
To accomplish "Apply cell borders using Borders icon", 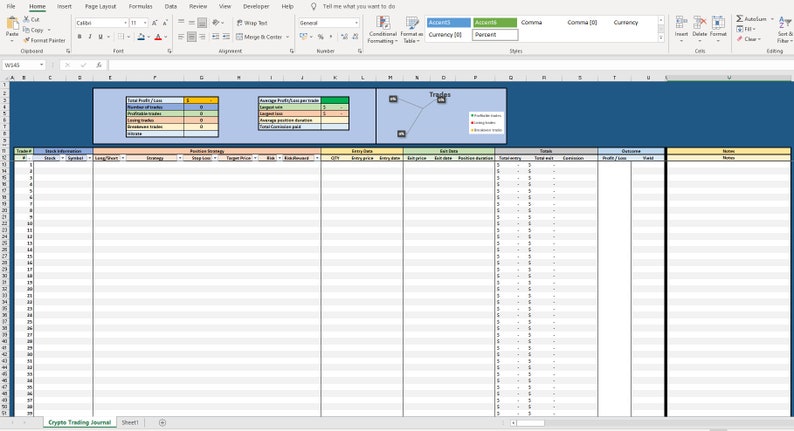I will (121, 36).
